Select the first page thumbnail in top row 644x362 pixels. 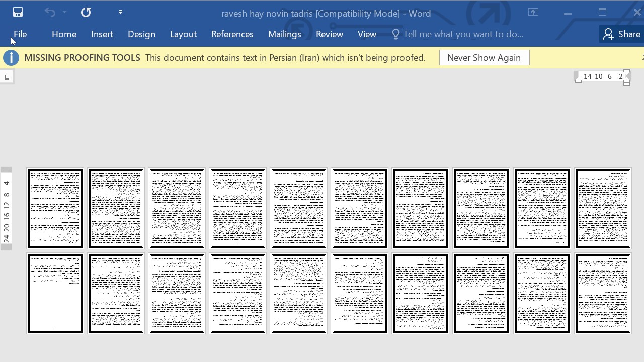pyautogui.click(x=55, y=209)
